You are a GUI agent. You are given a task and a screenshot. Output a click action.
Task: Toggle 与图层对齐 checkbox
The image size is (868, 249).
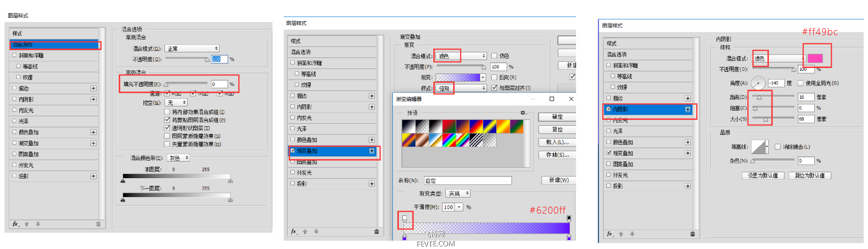pyautogui.click(x=494, y=88)
